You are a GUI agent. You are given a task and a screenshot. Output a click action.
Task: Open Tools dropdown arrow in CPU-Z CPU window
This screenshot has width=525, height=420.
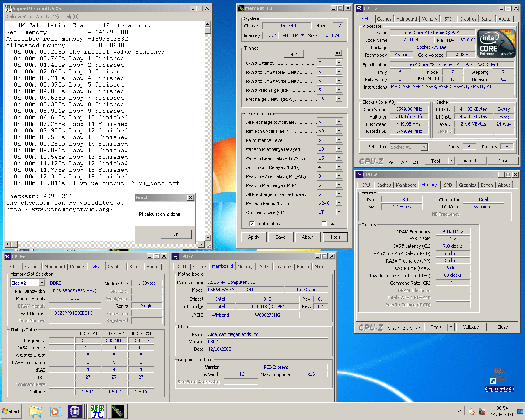[451, 161]
